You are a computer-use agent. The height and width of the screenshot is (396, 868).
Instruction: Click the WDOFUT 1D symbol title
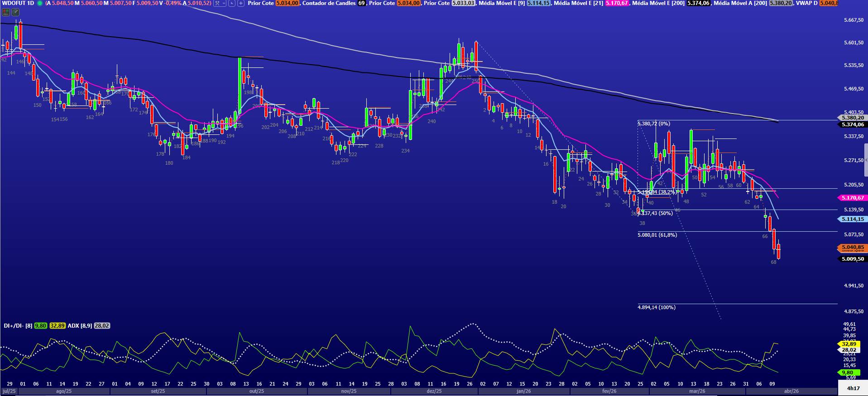click(18, 3)
